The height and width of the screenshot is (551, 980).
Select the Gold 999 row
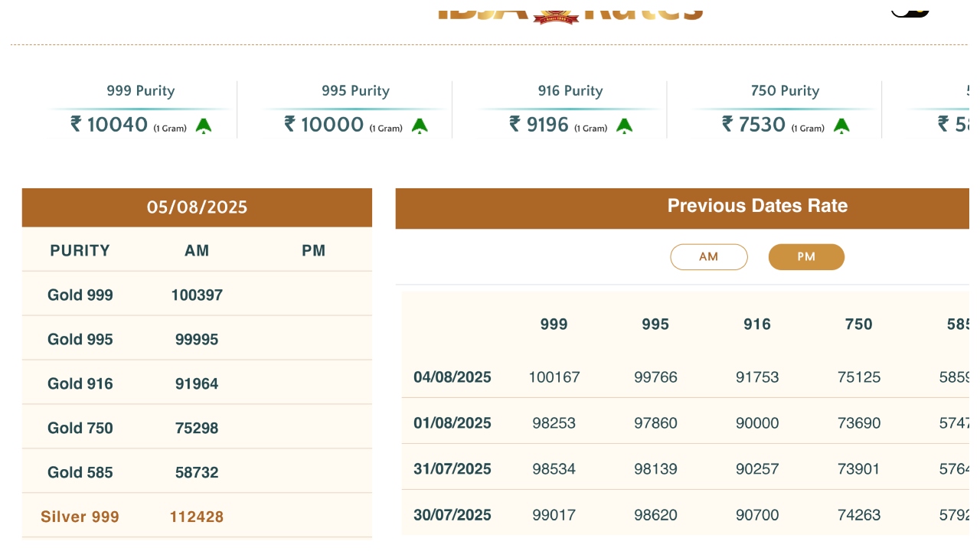tap(80, 295)
